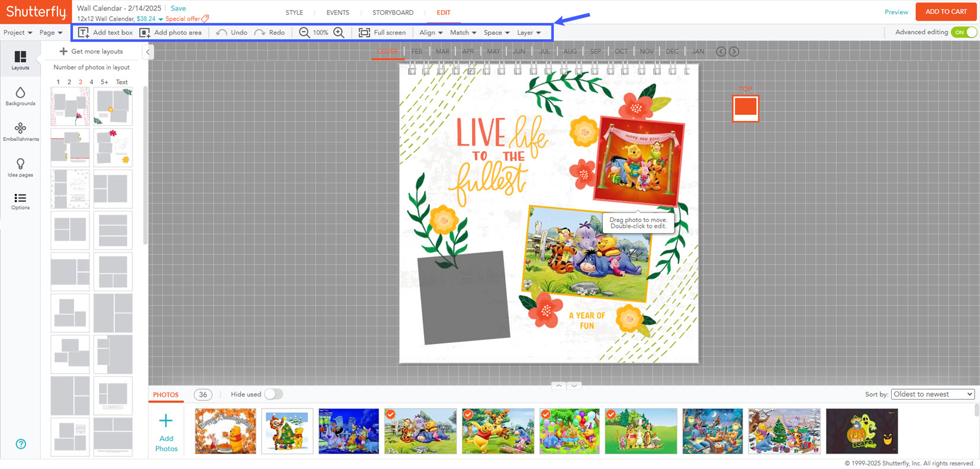Click the Preview link
The image size is (980, 469).
pos(896,12)
